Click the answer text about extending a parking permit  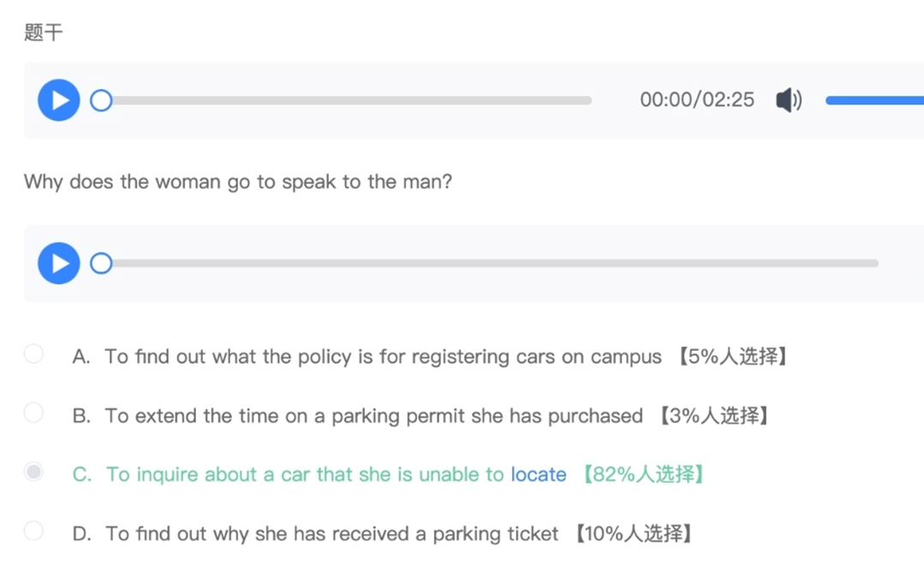coord(373,416)
